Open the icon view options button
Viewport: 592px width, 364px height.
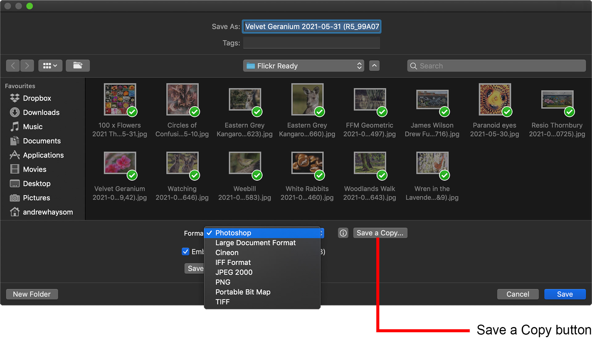(x=50, y=66)
